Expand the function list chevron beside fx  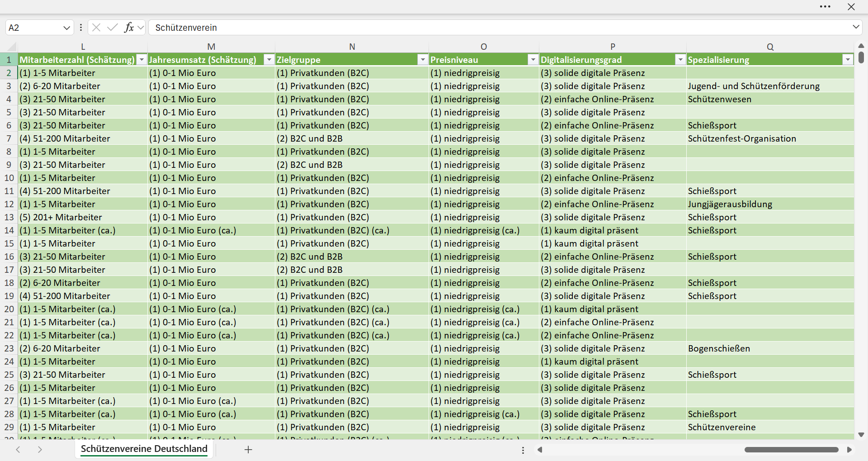[141, 28]
